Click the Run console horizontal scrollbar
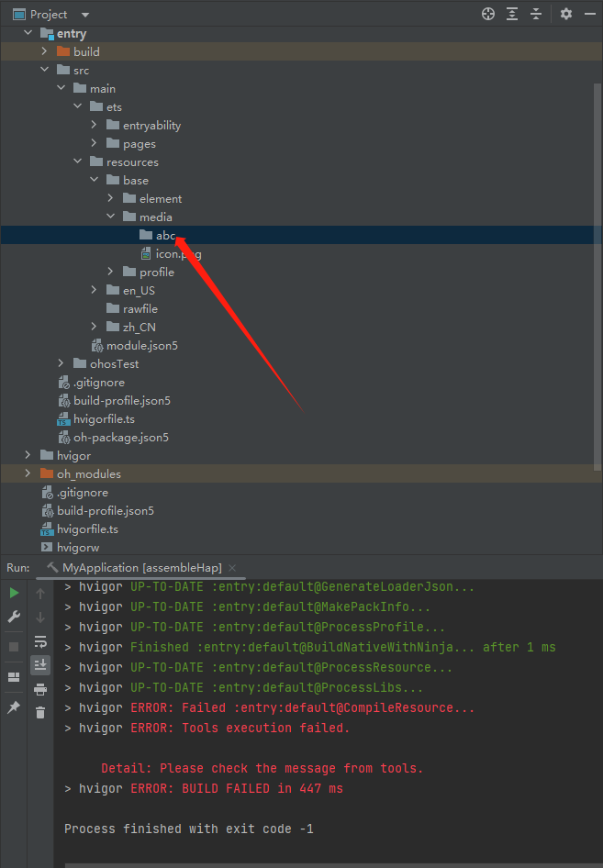 tap(332, 865)
